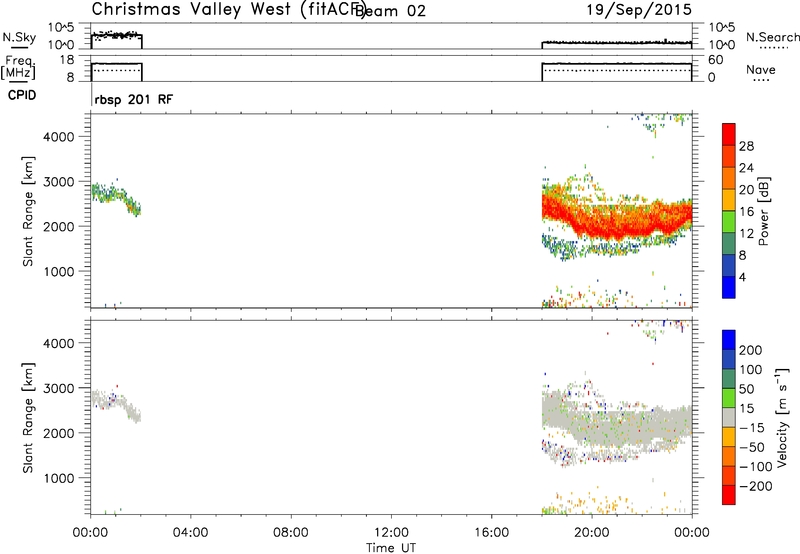The image size is (800, 554).
Task: Click the '200' velocity colorbar label
Action: point(751,350)
